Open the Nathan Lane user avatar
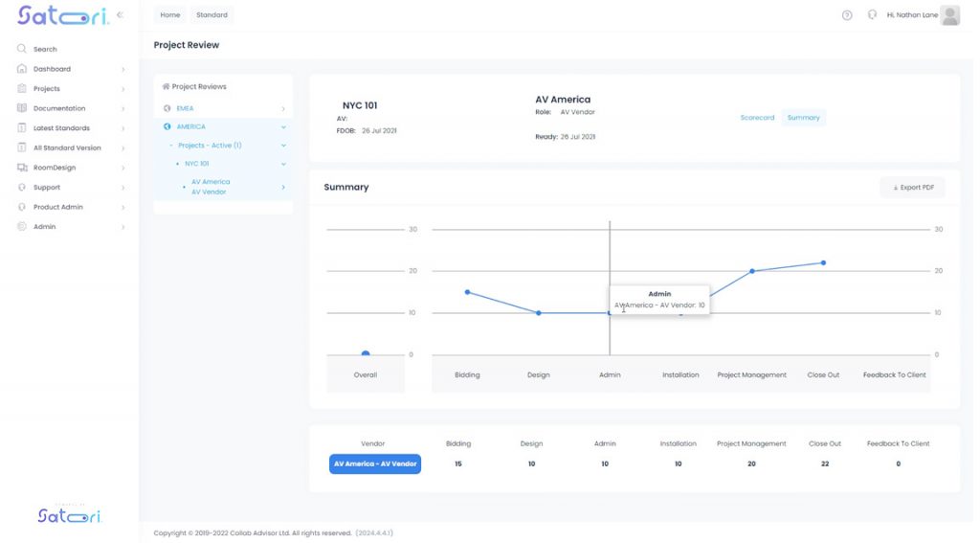Image resolution: width=980 pixels, height=543 pixels. (x=949, y=15)
